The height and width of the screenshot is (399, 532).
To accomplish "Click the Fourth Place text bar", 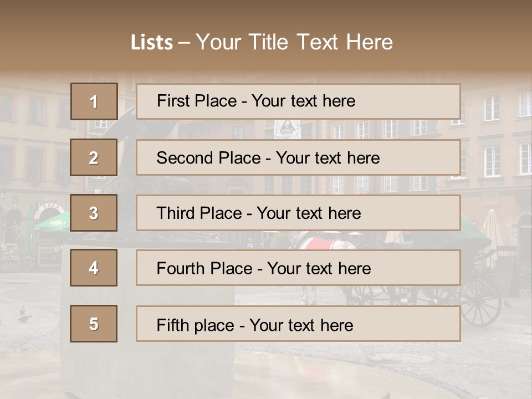I will [x=298, y=268].
